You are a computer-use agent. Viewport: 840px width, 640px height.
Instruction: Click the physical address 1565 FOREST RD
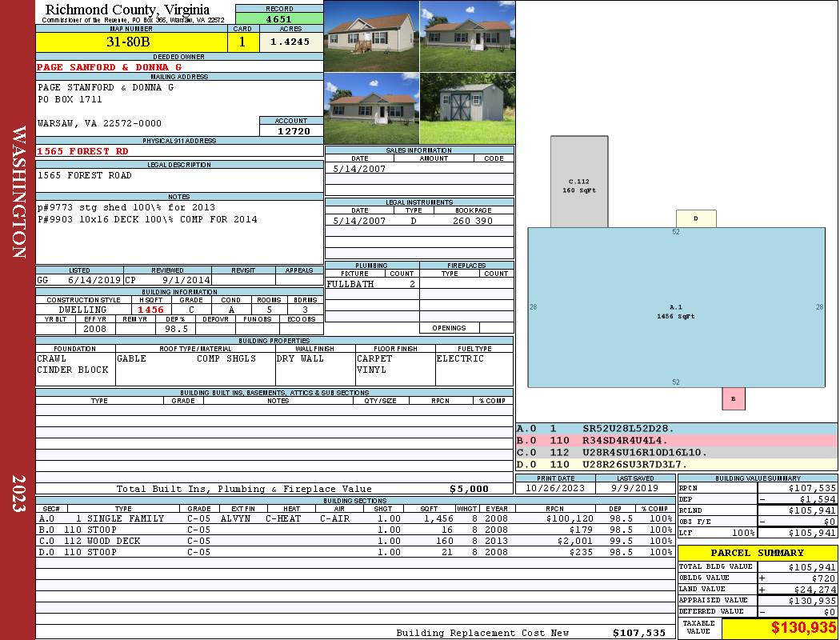tap(82, 151)
